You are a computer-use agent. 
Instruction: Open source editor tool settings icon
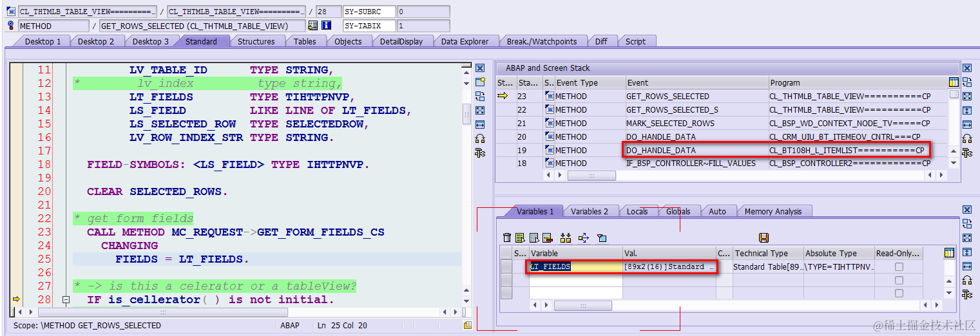pyautogui.click(x=479, y=153)
